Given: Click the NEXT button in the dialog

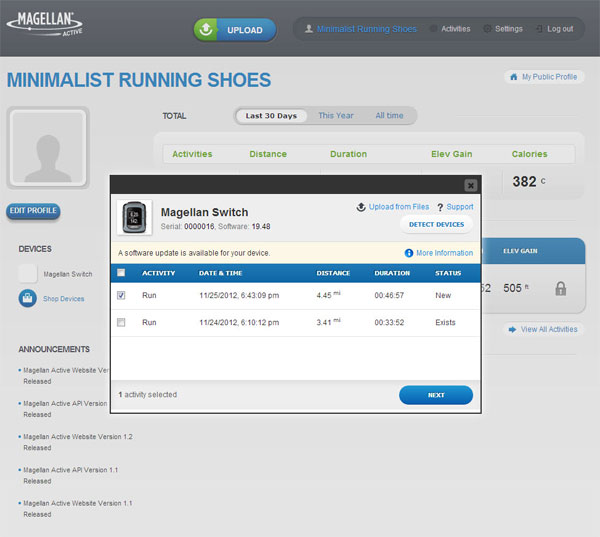Looking at the screenshot, I should [436, 395].
